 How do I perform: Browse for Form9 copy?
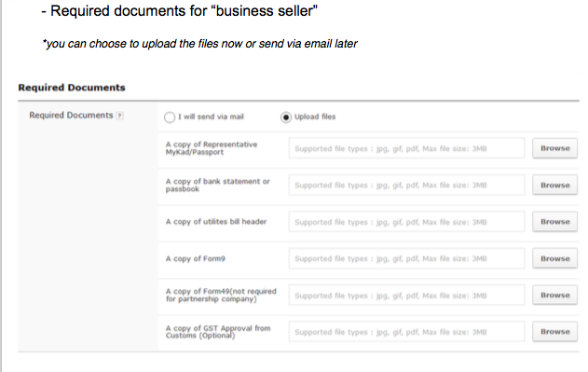[554, 258]
